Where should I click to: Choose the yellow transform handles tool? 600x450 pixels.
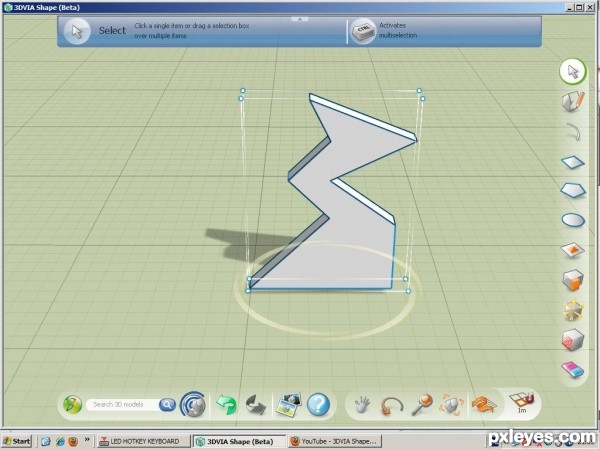tap(573, 310)
